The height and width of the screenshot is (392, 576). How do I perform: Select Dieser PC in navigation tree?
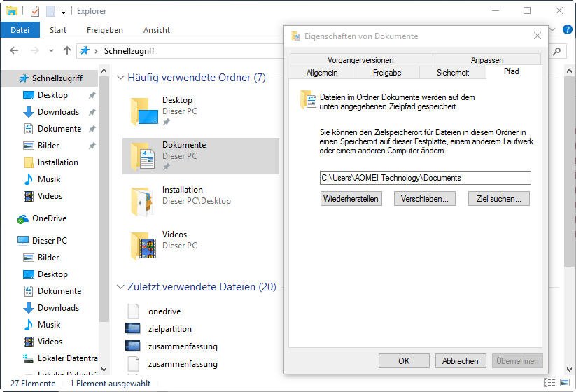point(49,240)
